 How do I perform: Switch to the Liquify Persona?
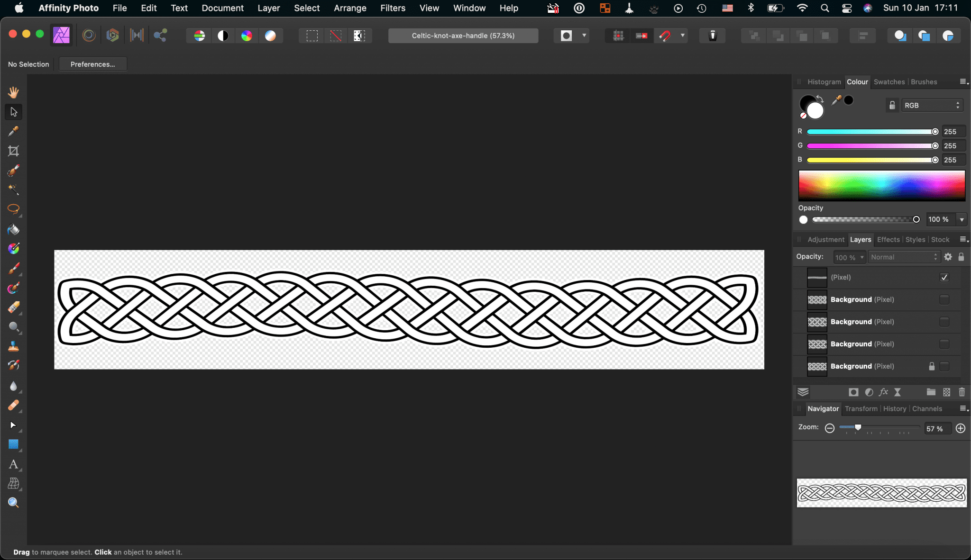coord(89,36)
